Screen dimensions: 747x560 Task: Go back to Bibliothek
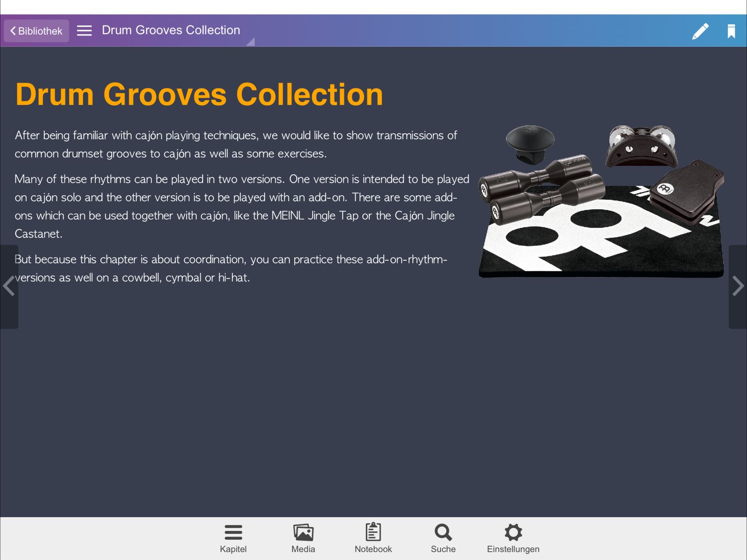36,31
